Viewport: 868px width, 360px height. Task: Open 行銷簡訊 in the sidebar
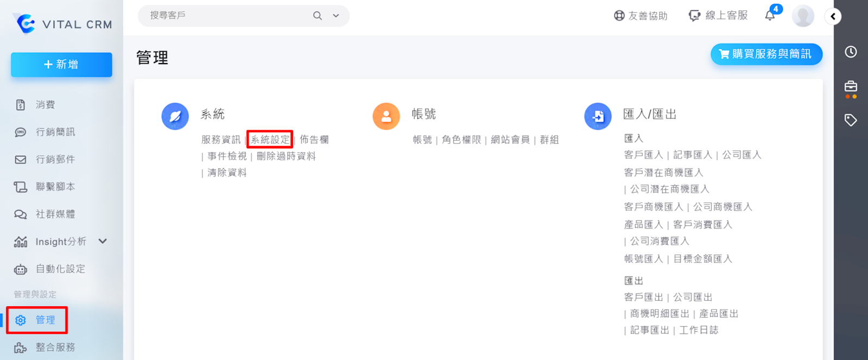[x=55, y=132]
